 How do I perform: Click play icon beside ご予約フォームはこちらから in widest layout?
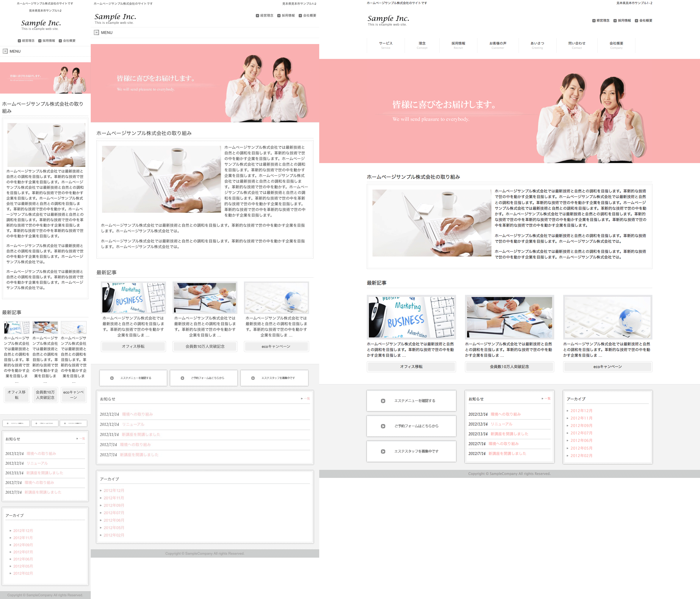click(x=383, y=426)
